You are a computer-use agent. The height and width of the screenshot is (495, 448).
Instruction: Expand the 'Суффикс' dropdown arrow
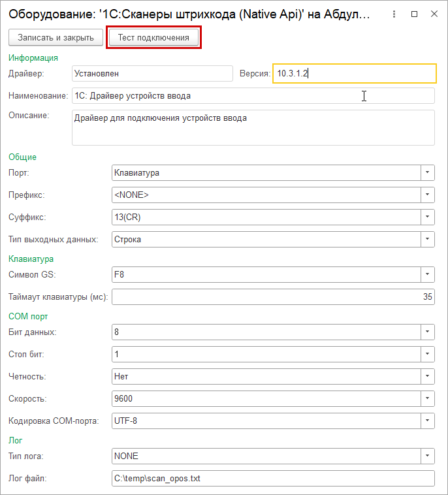[427, 217]
